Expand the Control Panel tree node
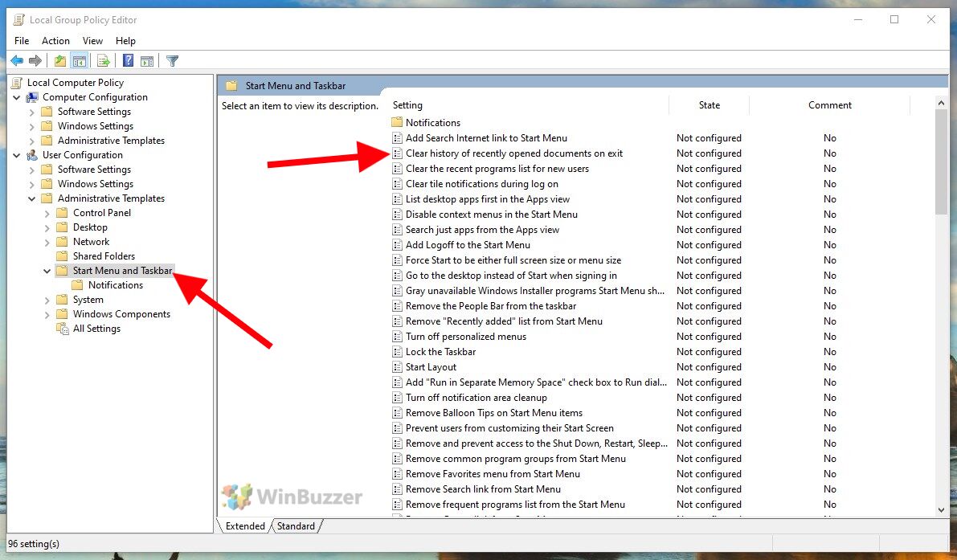 pos(47,213)
